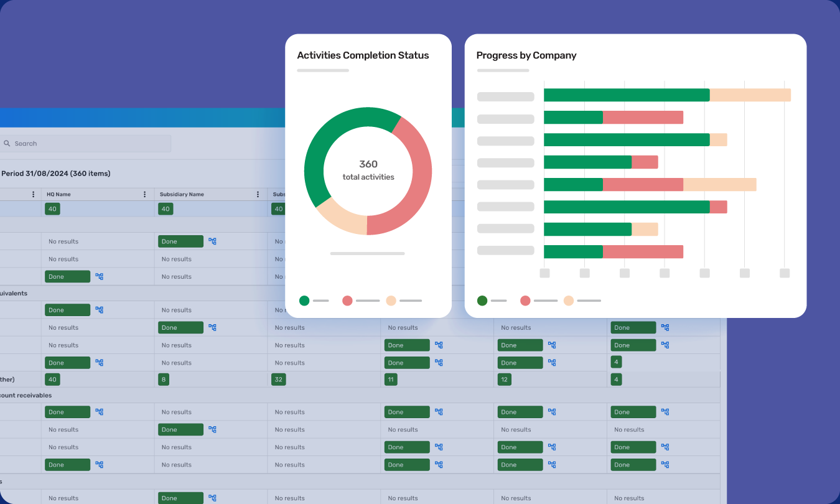Open three-dot menu left of HQ Name header
This screenshot has height=504, width=840.
34,194
